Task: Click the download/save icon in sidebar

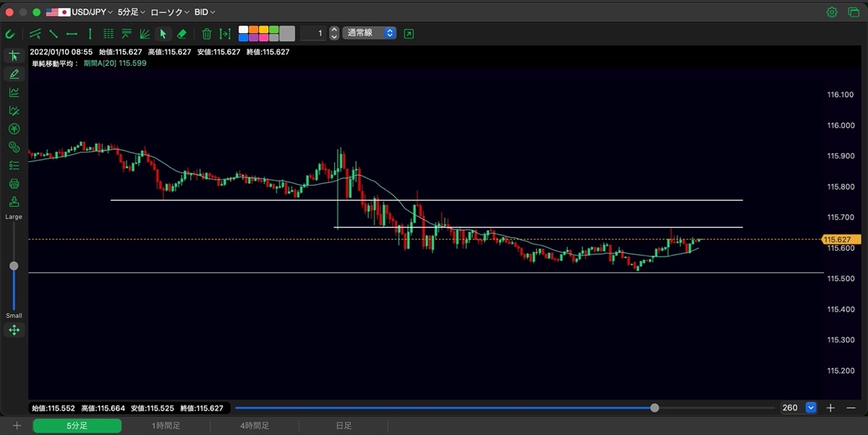Action: (14, 202)
